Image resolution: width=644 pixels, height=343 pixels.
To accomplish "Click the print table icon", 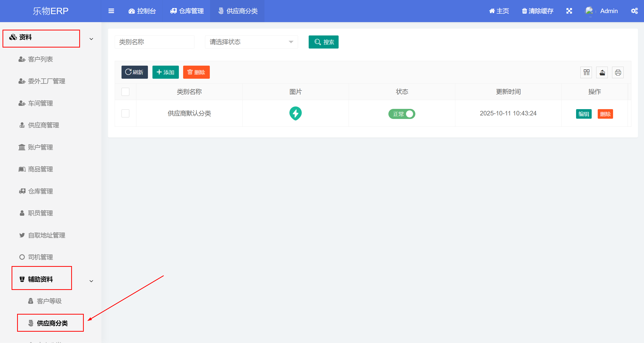I will [x=618, y=73].
